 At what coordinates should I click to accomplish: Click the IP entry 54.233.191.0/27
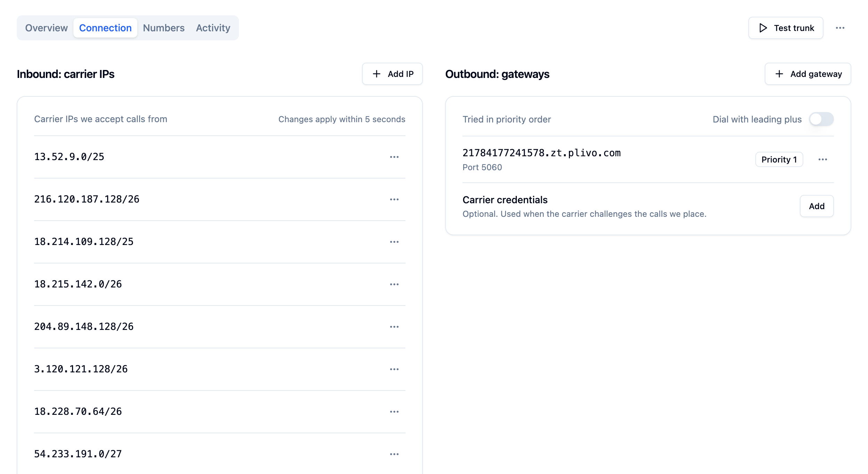coord(78,454)
